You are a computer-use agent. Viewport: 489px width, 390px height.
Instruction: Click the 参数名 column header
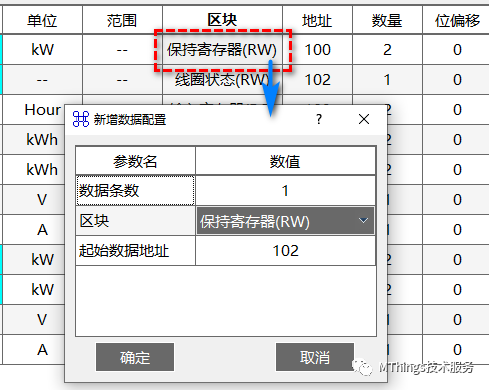(135, 161)
